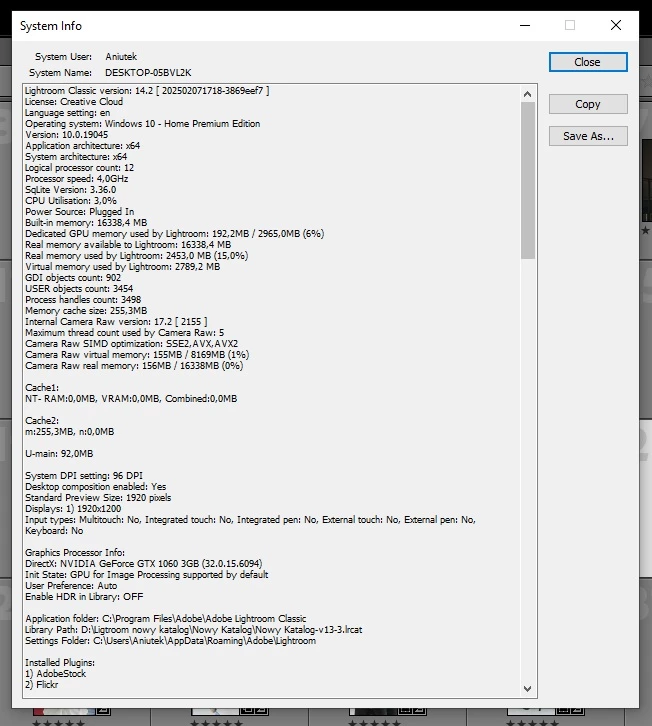Click the Input types: Multitouch line
Image resolution: width=652 pixels, height=726 pixels.
(x=251, y=520)
